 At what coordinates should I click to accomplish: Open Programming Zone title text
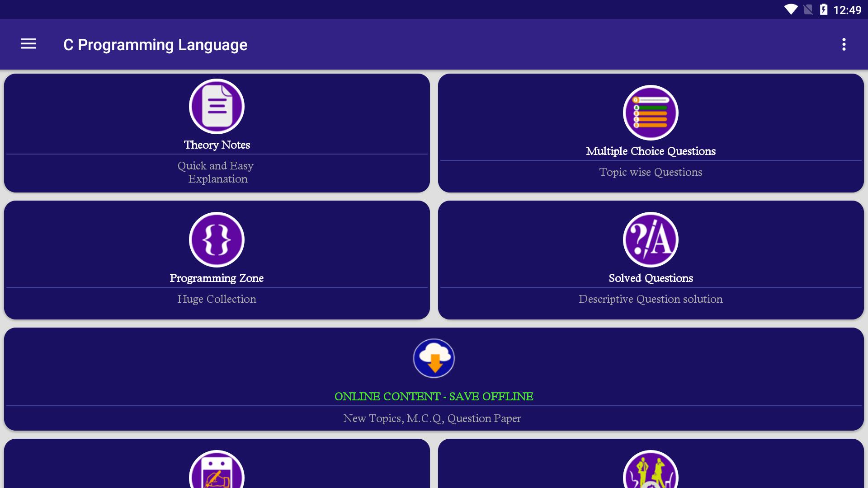click(217, 278)
